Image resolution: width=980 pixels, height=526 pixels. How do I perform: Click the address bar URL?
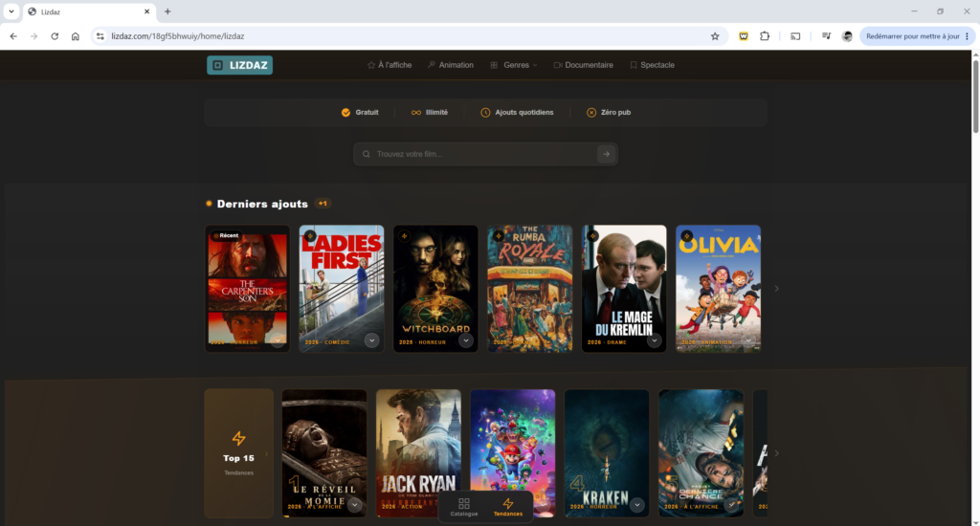(177, 36)
